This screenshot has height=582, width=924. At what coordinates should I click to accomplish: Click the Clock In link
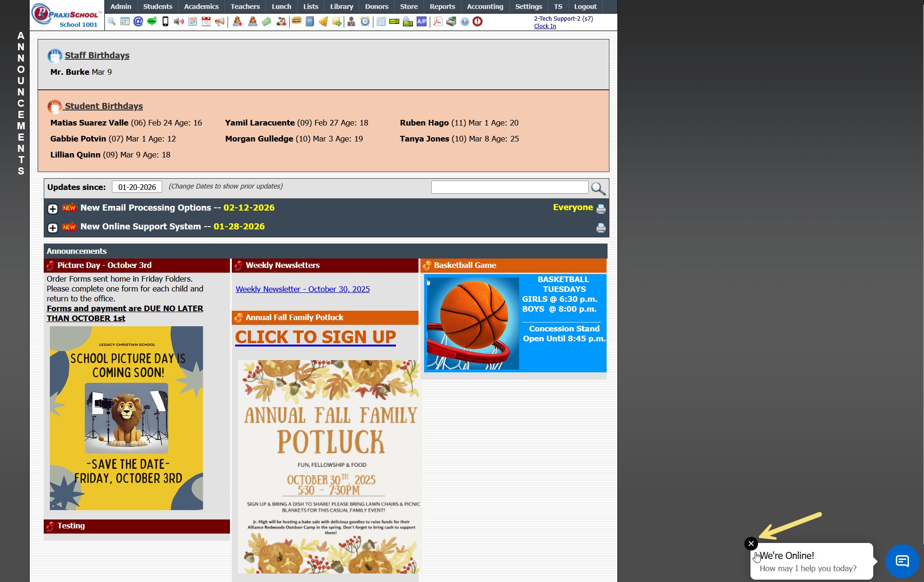tap(545, 26)
